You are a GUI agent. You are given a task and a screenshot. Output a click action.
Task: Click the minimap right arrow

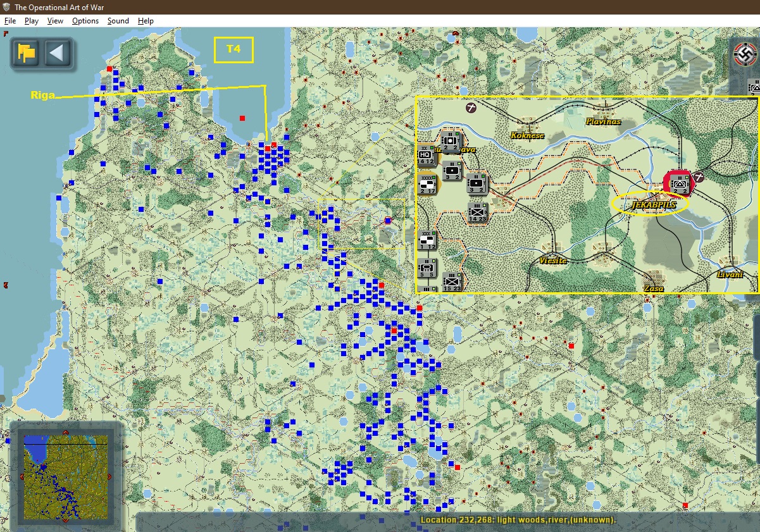pos(109,477)
